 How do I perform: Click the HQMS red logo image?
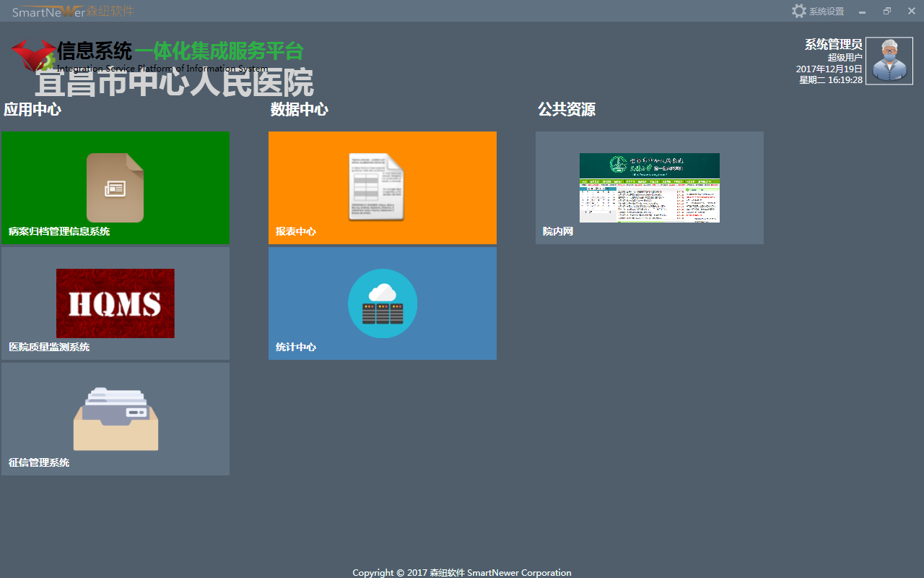(115, 303)
